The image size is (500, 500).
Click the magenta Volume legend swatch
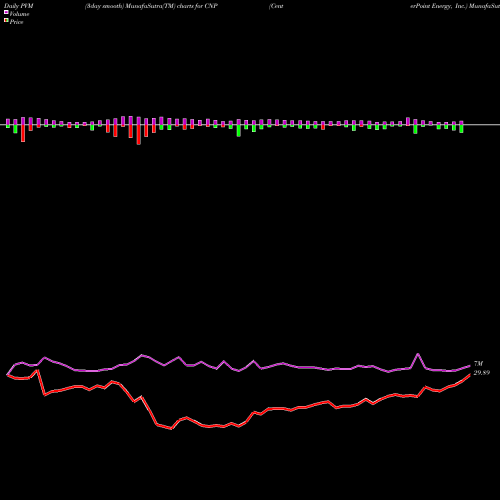[6, 12]
